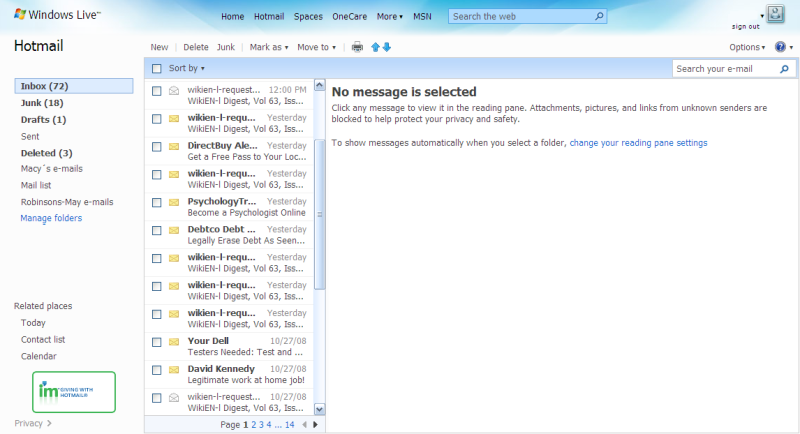Open Calendar in Related places
The width and height of the screenshot is (800, 434).
click(x=39, y=356)
